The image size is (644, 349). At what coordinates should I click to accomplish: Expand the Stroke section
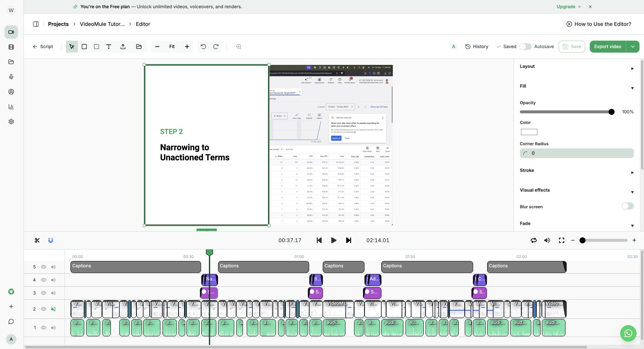pos(632,173)
